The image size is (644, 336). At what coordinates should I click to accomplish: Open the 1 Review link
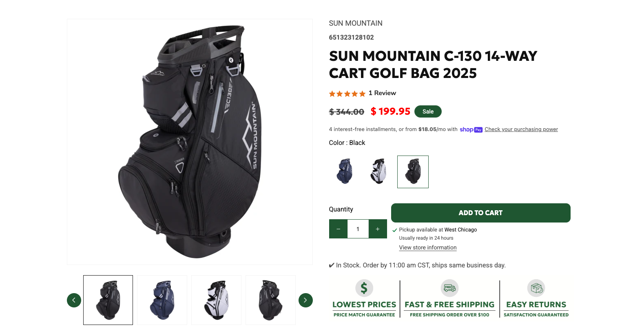point(382,93)
